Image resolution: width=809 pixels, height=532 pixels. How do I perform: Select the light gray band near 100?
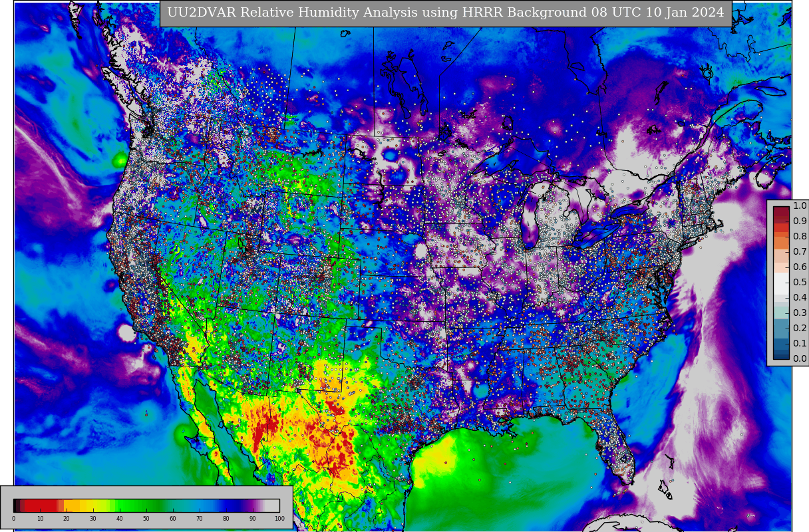[272, 505]
